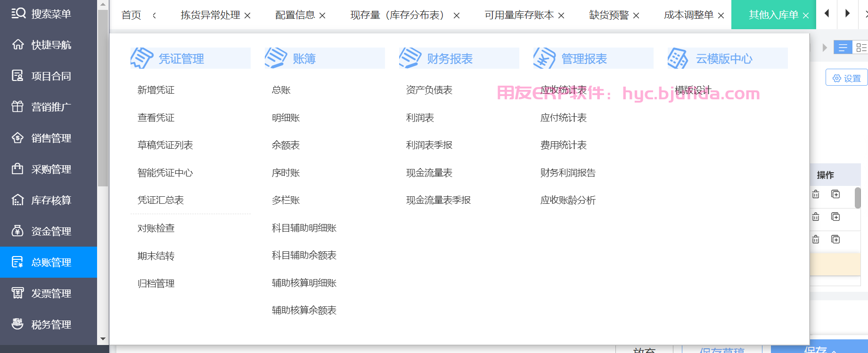Switch to 缺货预警 tab

pyautogui.click(x=609, y=15)
